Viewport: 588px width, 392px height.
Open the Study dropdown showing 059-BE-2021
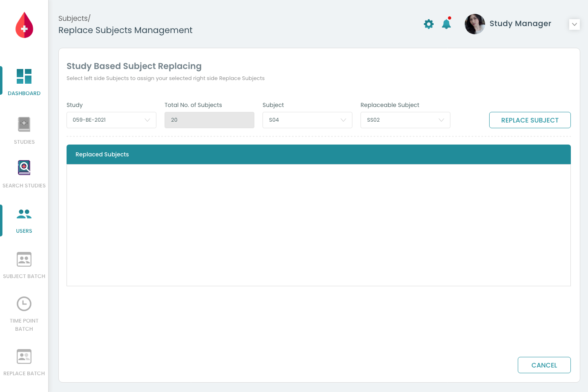[x=111, y=120]
